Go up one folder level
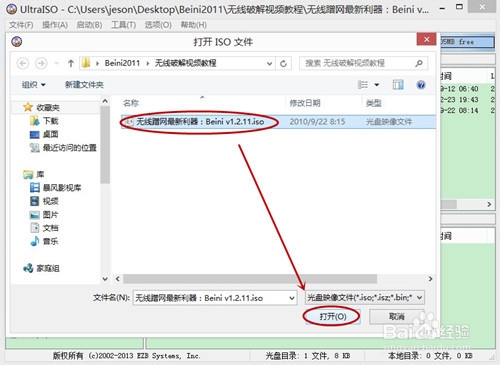The width and height of the screenshot is (500, 365). pyautogui.click(x=71, y=63)
